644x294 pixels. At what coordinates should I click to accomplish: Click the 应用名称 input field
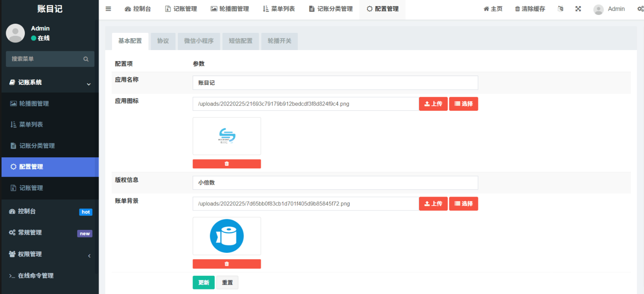(335, 83)
